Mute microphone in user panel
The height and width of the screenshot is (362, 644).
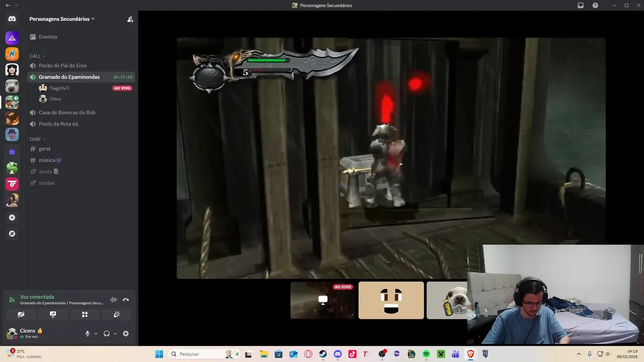pos(88,333)
